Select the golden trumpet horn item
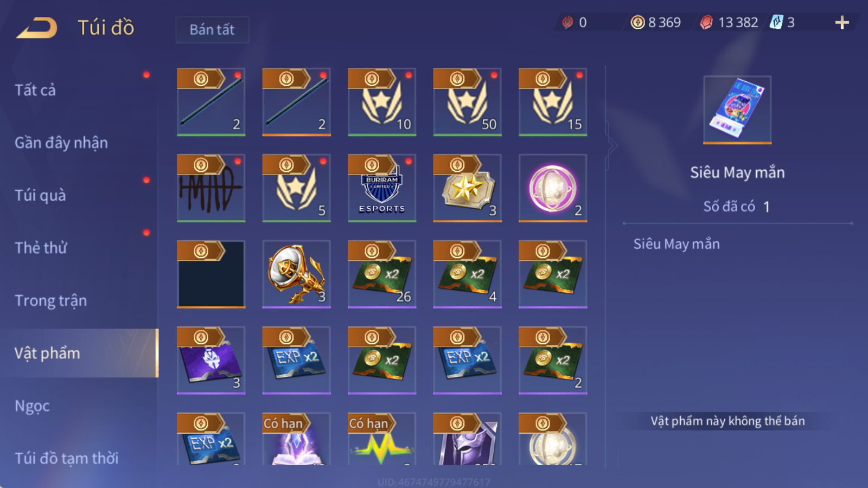868x488 pixels. pyautogui.click(x=296, y=274)
